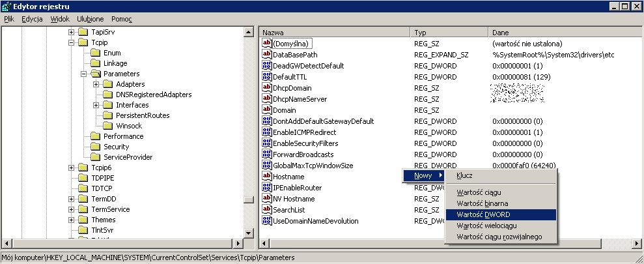Click the string icon beside Hostname
Screen dimensions: 644x264
(x=266, y=177)
